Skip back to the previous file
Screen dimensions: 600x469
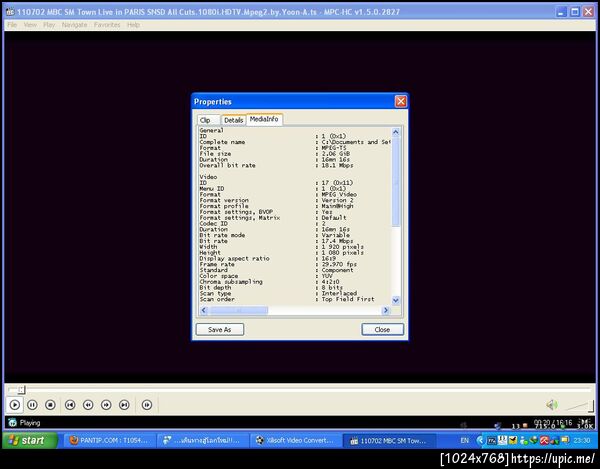70,404
